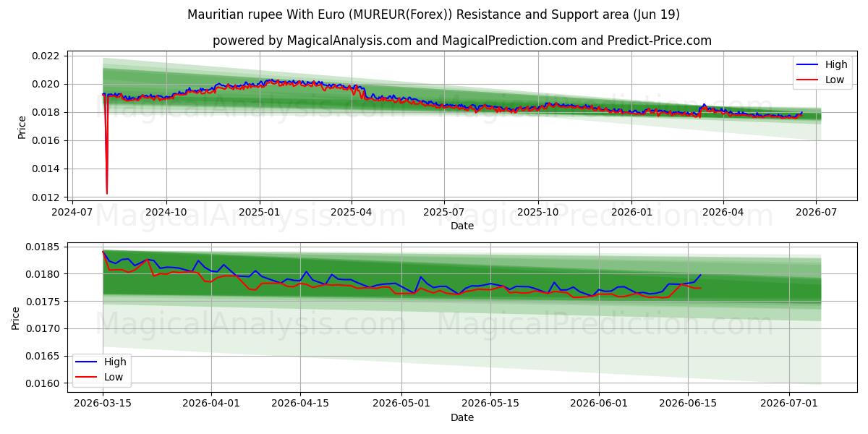Click the 2026-04-01 date tick label
Viewport: 868px width, 434px height.
tap(211, 404)
